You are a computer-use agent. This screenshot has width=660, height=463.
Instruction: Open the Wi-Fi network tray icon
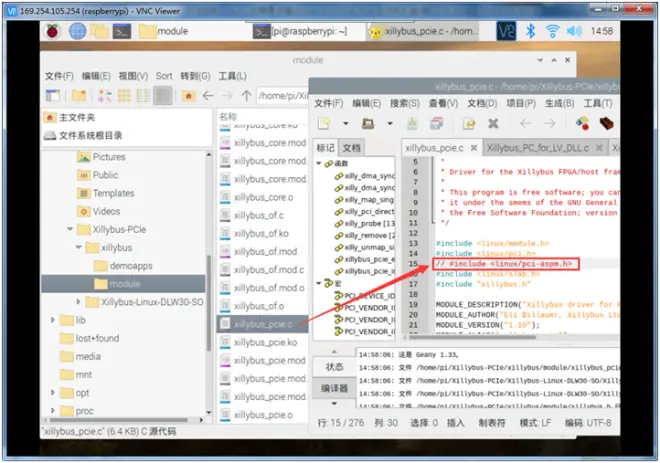point(552,31)
